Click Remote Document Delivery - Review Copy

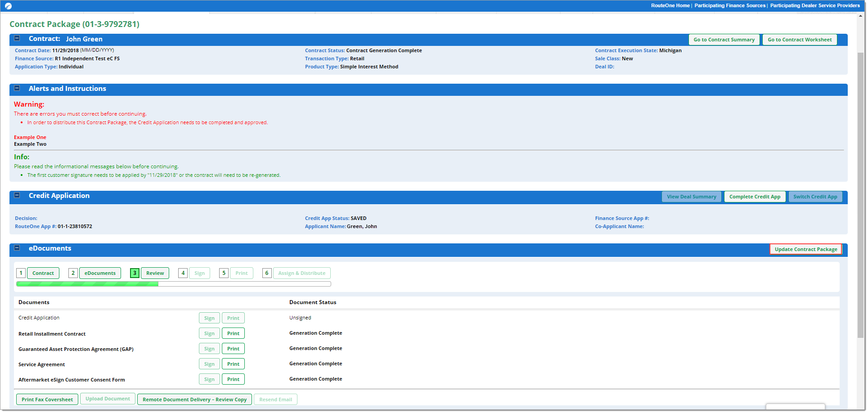coord(194,400)
